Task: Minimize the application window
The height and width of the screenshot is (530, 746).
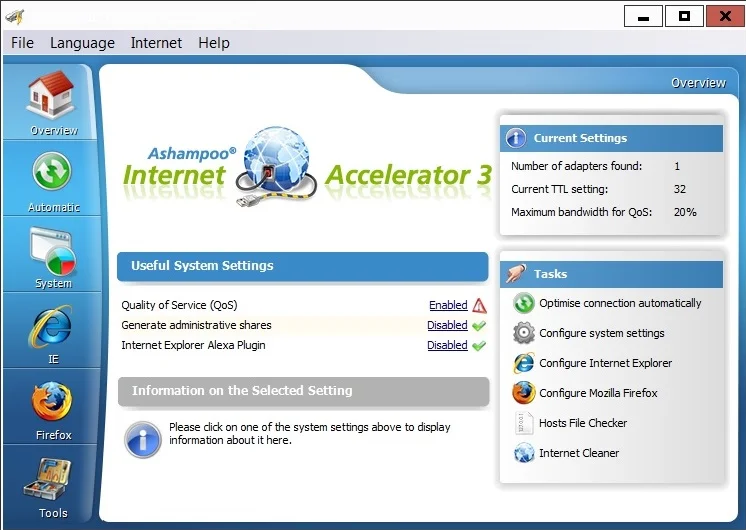Action: coord(643,17)
